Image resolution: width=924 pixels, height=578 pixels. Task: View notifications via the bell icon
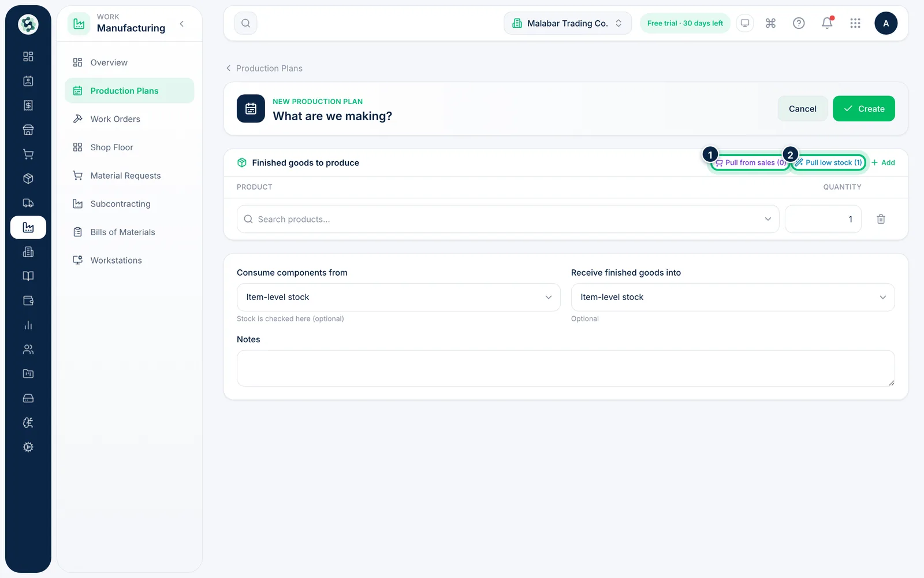pos(827,23)
